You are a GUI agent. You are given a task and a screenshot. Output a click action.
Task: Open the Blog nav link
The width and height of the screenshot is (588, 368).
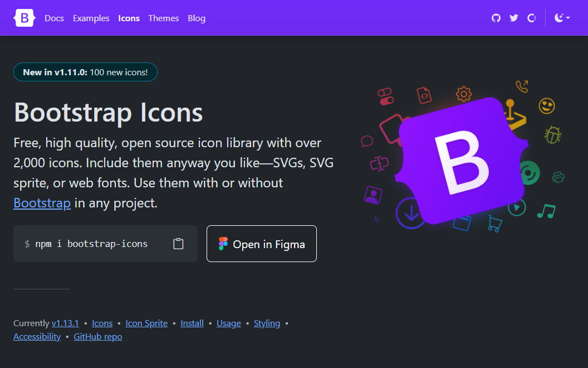point(197,18)
